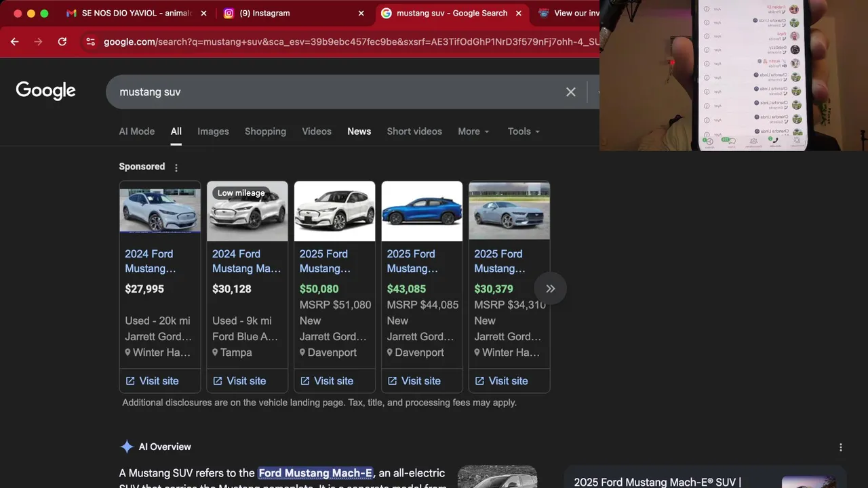Screen dimensions: 868x488
Task: Open site information icon in address bar
Action: (x=90, y=41)
